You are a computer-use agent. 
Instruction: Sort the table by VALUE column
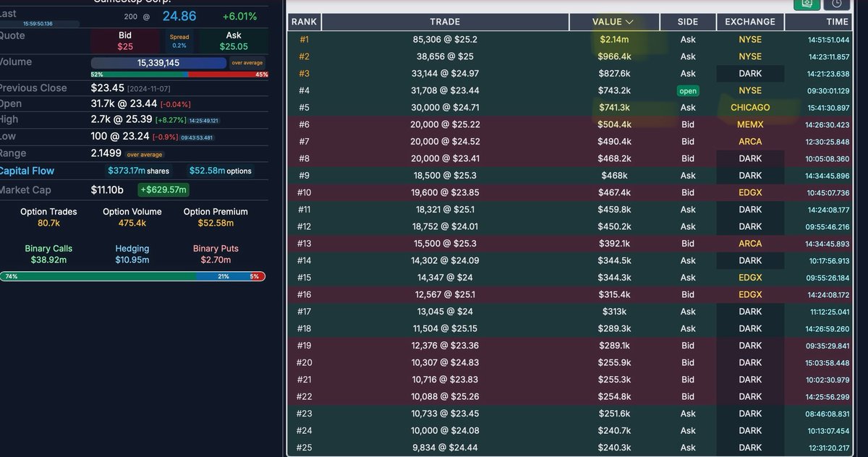613,22
